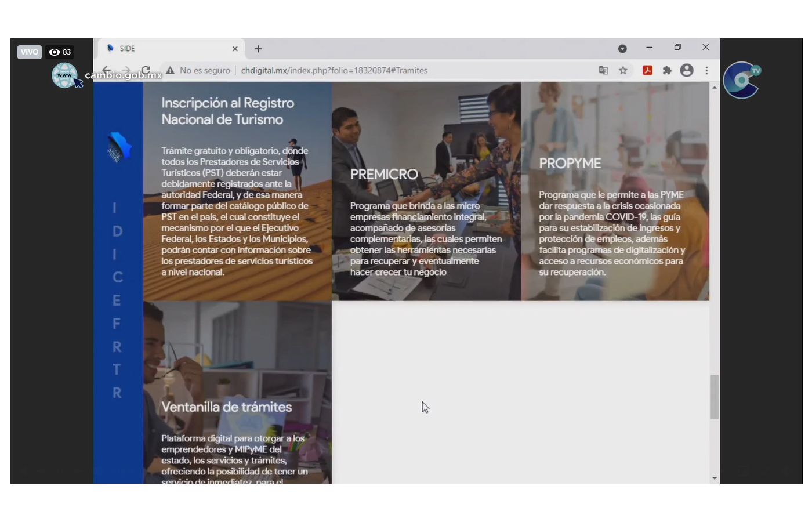Open the PROPYME program card
This screenshot has height=522, width=812.
coord(614,191)
